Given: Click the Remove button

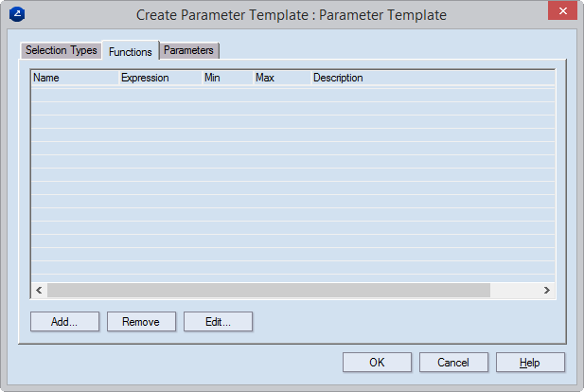Looking at the screenshot, I should pyautogui.click(x=141, y=322).
